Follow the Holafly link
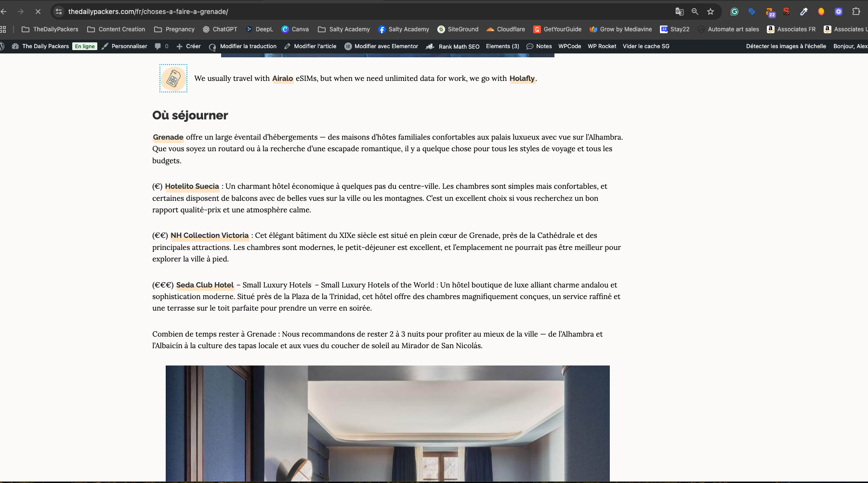Viewport: 868px width, 483px height. pos(522,78)
